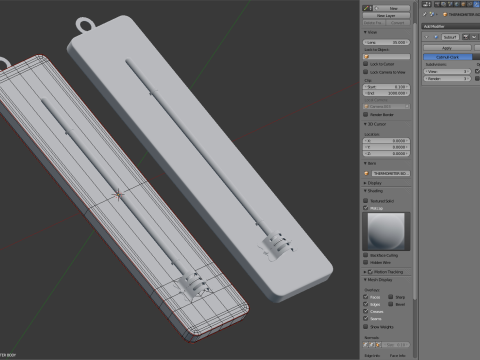Screen dimensions: 480x360
Task: Switch to the Render properties tab
Action: 437,4
